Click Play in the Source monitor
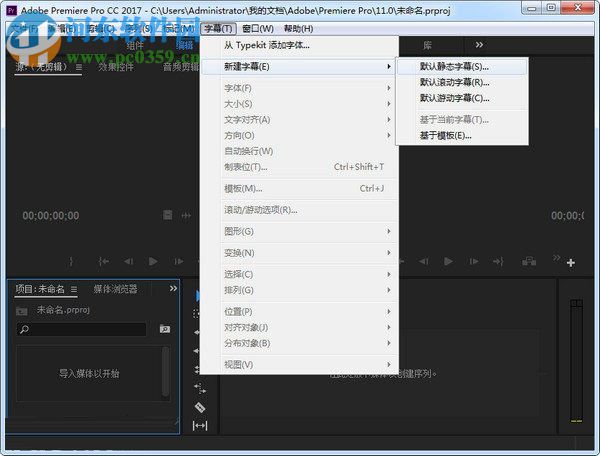The height and width of the screenshot is (456, 600). pos(153,261)
